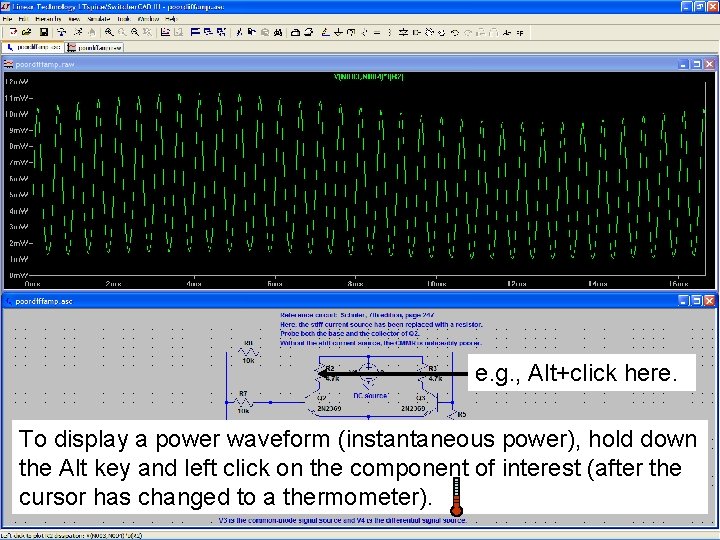Click the DC source label in the schematic
The width and height of the screenshot is (720, 540).
[x=371, y=395]
